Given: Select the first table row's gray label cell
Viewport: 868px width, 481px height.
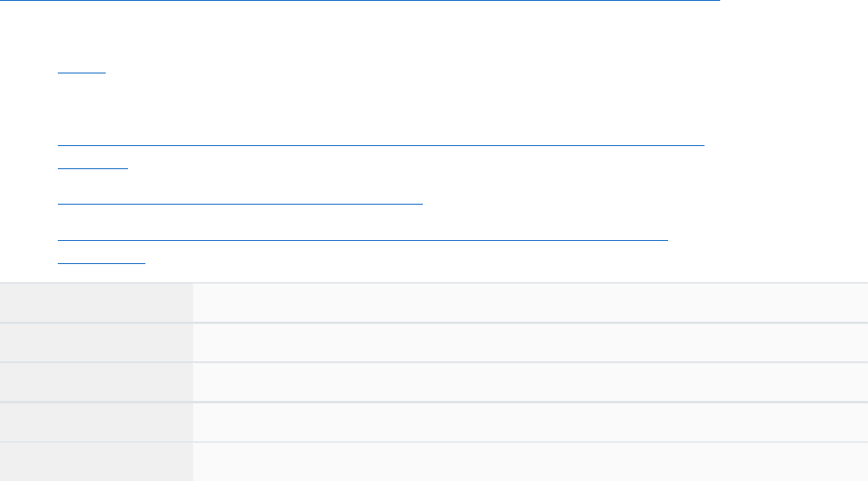Looking at the screenshot, I should pyautogui.click(x=97, y=303).
